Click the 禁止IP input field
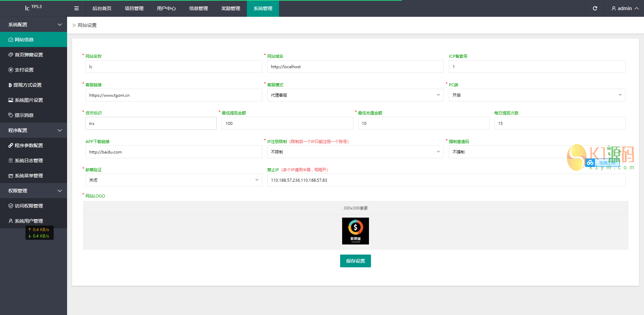 (x=446, y=180)
